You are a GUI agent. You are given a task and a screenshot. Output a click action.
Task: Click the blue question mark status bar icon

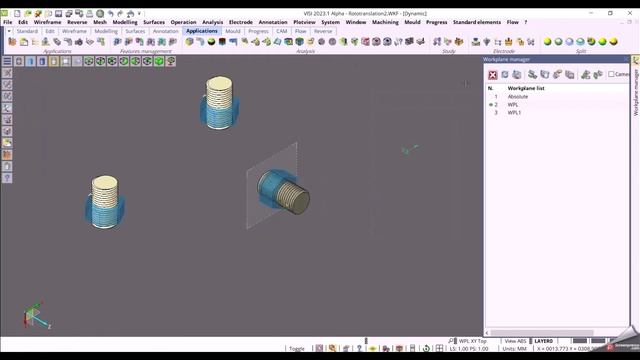[x=359, y=348]
